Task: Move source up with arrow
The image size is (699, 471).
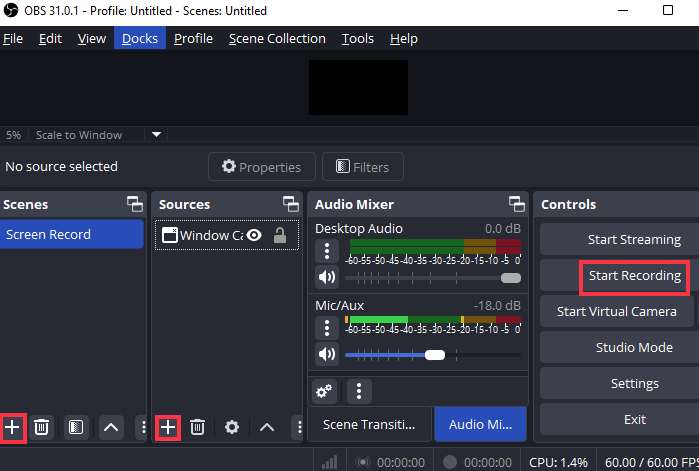Action: click(267, 427)
